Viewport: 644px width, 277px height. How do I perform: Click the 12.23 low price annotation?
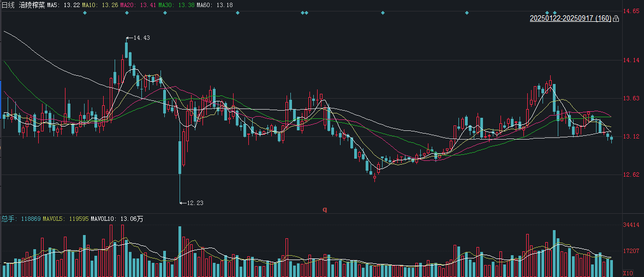(195, 203)
